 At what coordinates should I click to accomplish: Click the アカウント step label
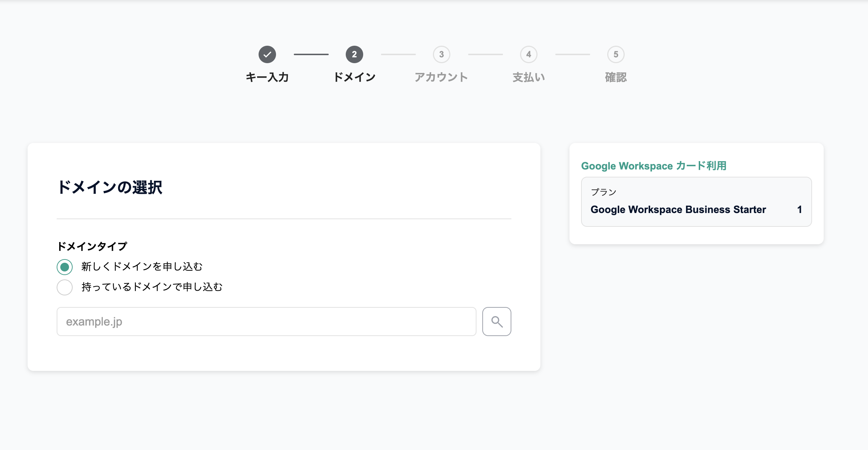coord(442,77)
